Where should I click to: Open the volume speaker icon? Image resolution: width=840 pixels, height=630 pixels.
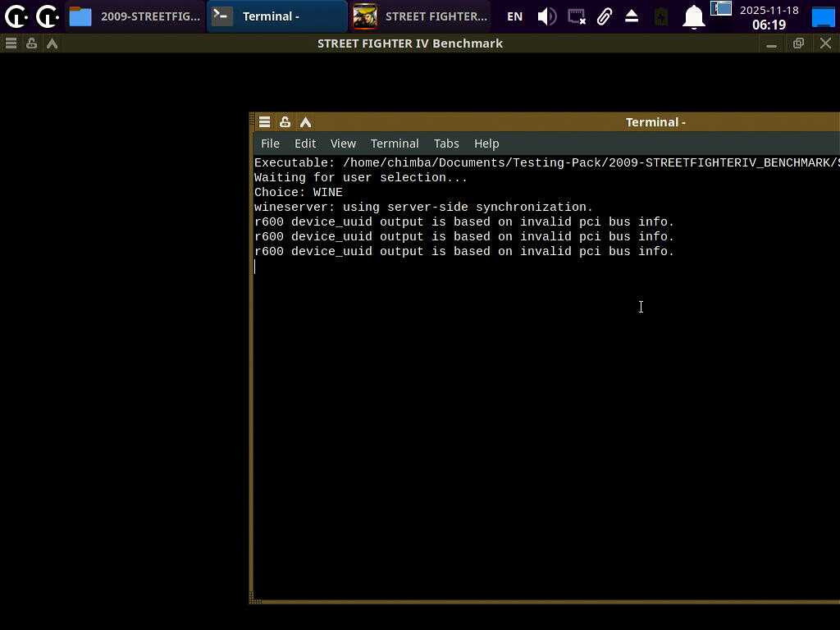(x=547, y=16)
